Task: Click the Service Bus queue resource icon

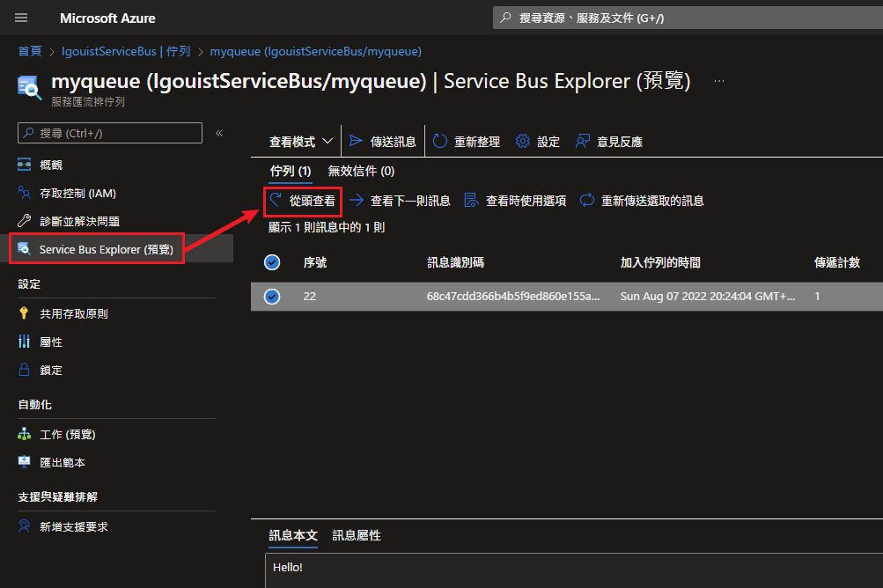Action: click(29, 87)
